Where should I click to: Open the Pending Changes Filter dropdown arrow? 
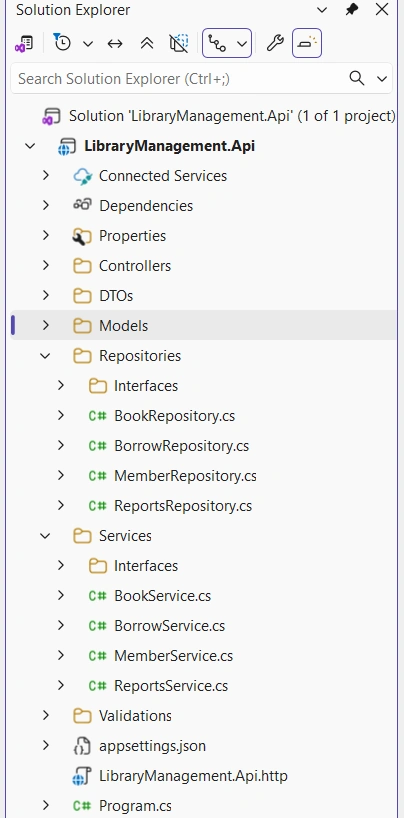[88, 44]
